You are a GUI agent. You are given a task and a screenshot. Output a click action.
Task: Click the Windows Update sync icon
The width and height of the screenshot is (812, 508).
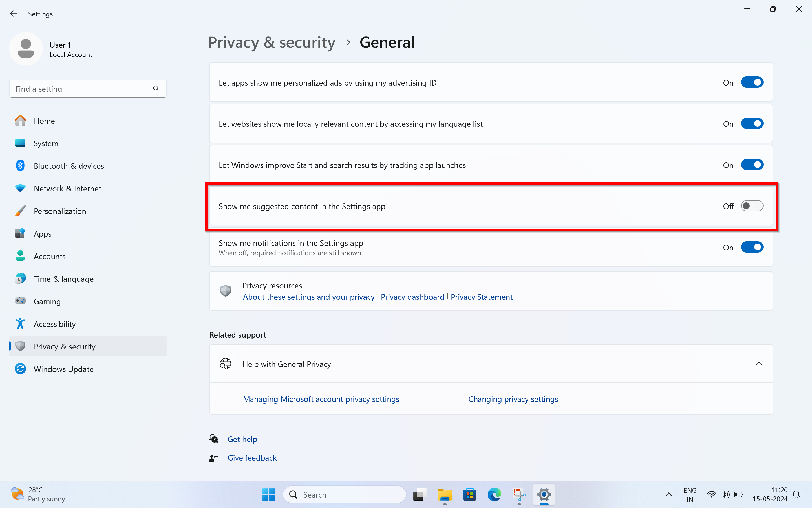[x=20, y=369]
